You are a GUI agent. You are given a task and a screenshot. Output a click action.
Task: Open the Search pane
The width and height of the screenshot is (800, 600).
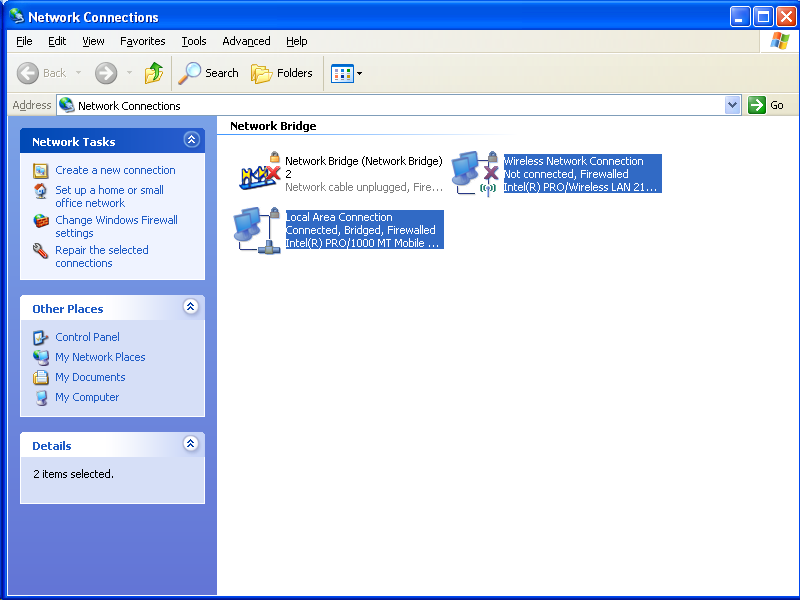tap(208, 73)
